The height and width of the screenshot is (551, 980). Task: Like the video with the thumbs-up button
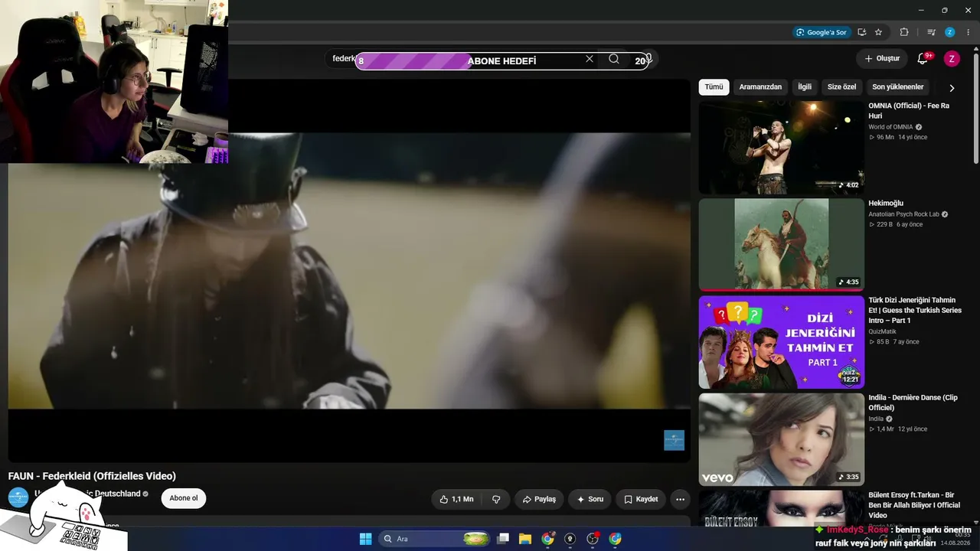click(456, 499)
